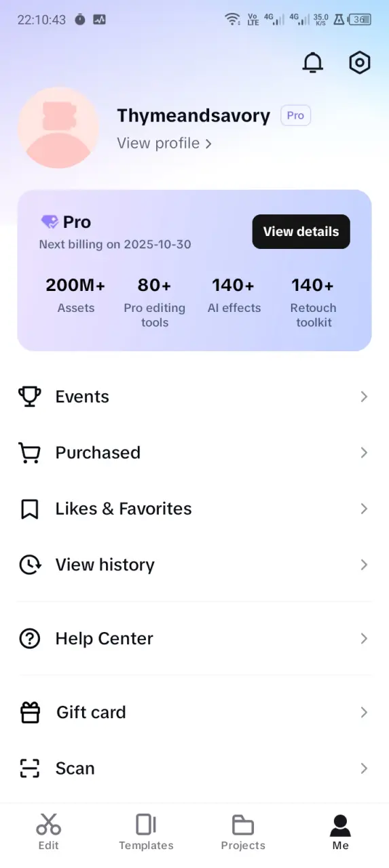389x868 pixels.
Task: Open the Gift card menu entry
Action: coord(194,712)
